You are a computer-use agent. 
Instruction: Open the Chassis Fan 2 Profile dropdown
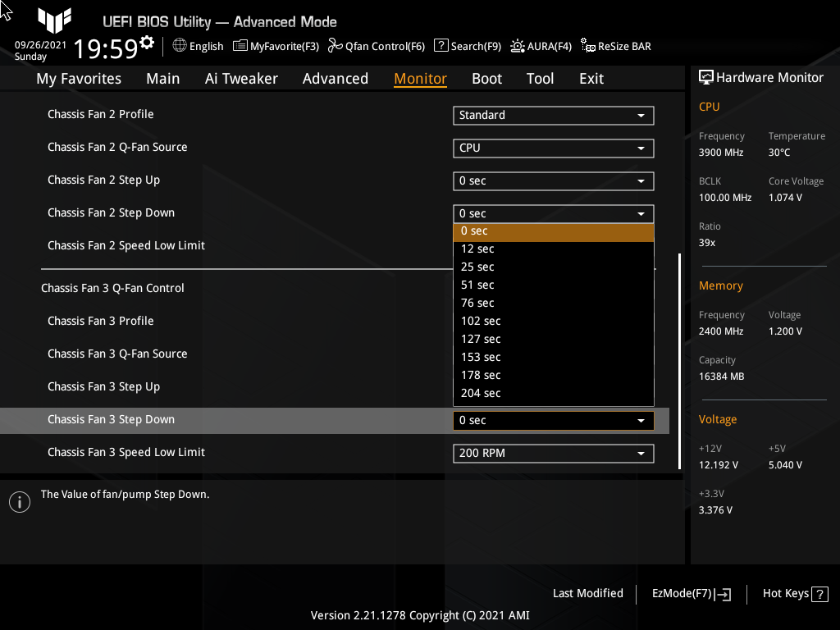coord(553,115)
